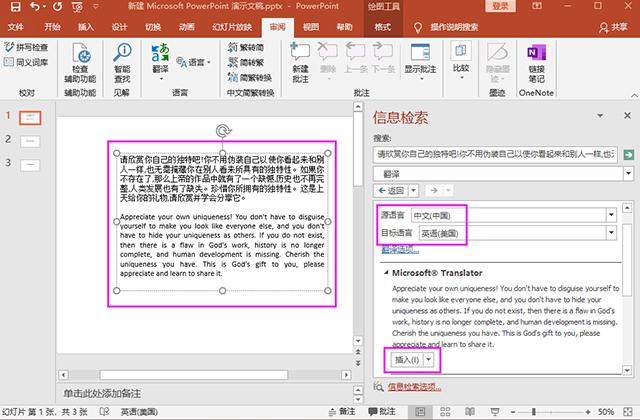Viewport: 640px width, 420px height.
Task: Switch to normal view in status bar
Action: pos(420,411)
